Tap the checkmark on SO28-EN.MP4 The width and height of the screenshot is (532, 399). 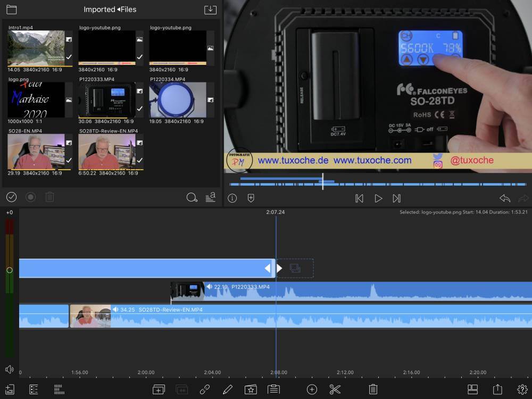69,160
